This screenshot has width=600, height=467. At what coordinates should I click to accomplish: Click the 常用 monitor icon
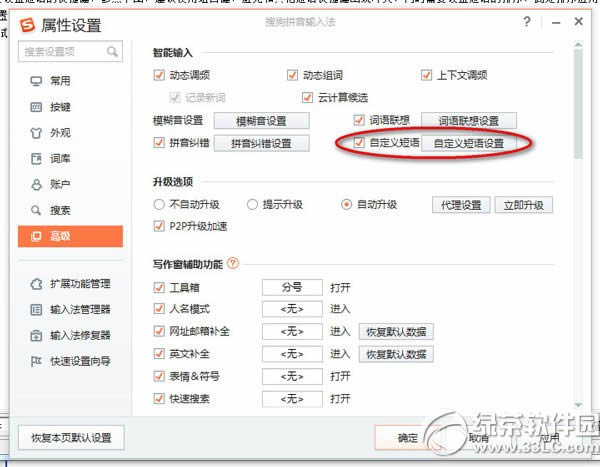[x=36, y=81]
